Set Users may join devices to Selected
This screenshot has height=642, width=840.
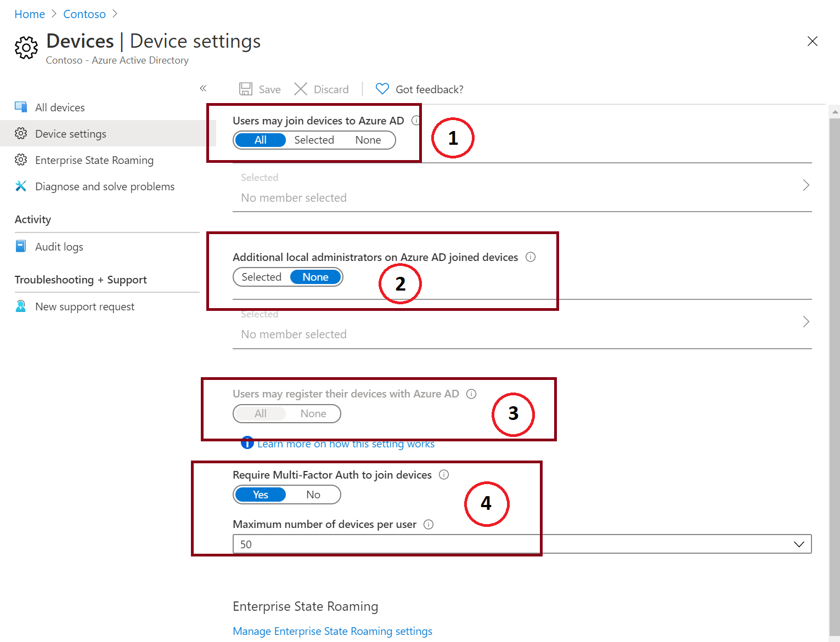pyautogui.click(x=314, y=140)
